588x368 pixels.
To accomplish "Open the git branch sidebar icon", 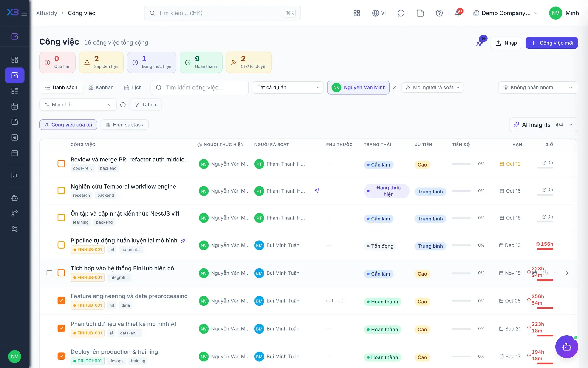I will pos(14,213).
